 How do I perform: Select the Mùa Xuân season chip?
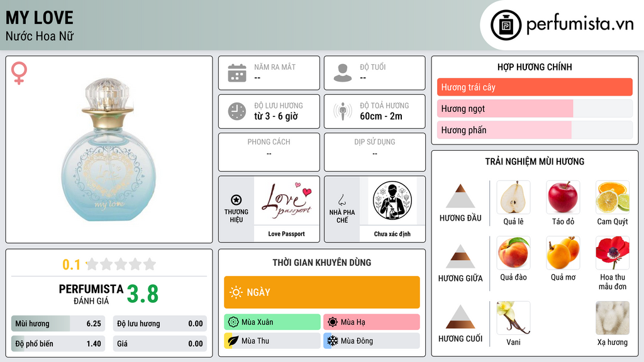[272, 322]
